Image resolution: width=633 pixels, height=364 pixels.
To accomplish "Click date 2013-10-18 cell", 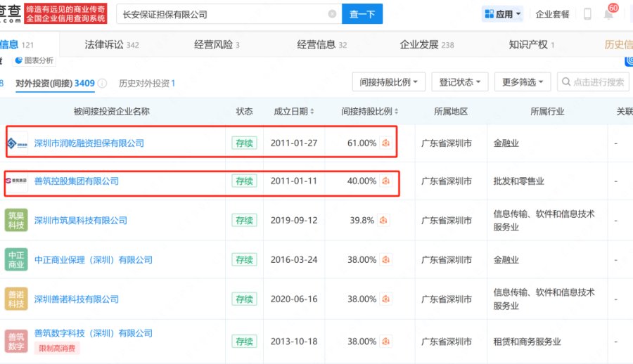I will pos(294,342).
